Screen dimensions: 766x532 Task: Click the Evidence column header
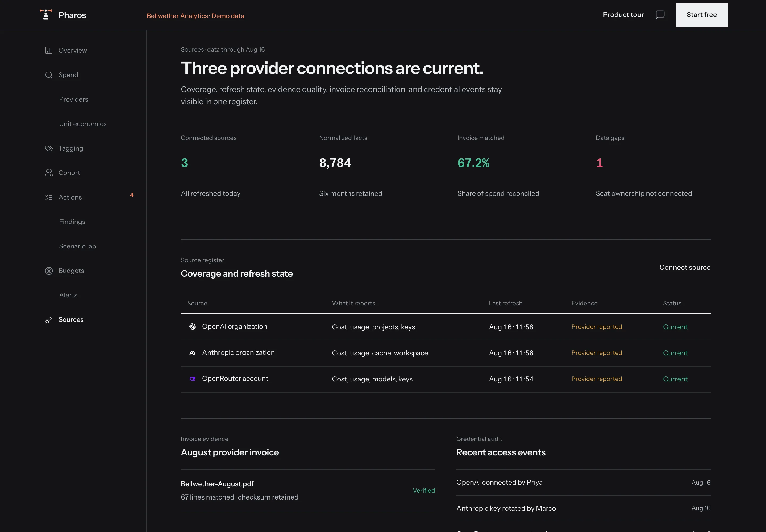[x=584, y=303]
